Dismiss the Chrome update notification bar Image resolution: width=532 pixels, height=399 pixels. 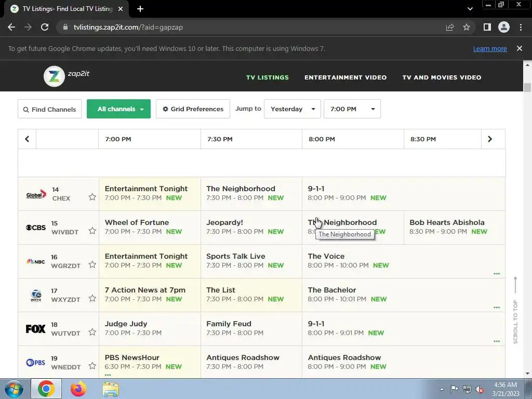520,48
